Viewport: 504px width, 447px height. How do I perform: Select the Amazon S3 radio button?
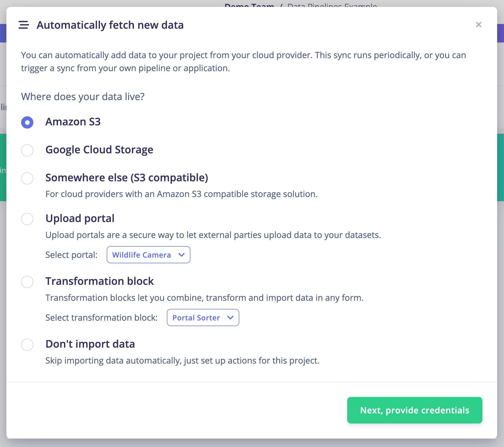pos(27,122)
